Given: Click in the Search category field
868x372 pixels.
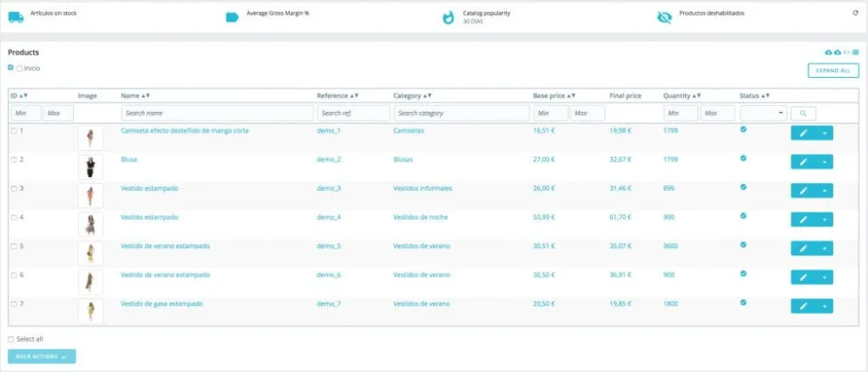Looking at the screenshot, I should tap(462, 114).
